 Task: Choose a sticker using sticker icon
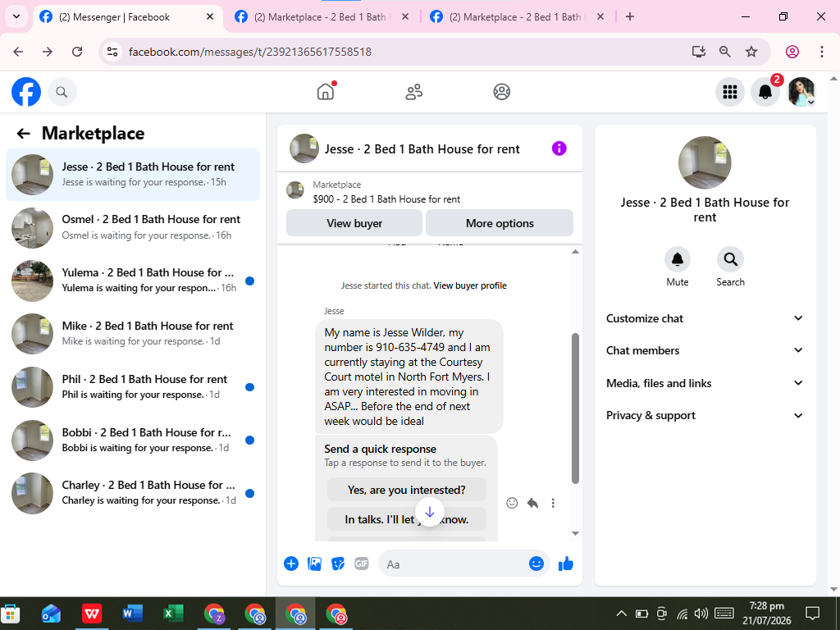coord(338,564)
